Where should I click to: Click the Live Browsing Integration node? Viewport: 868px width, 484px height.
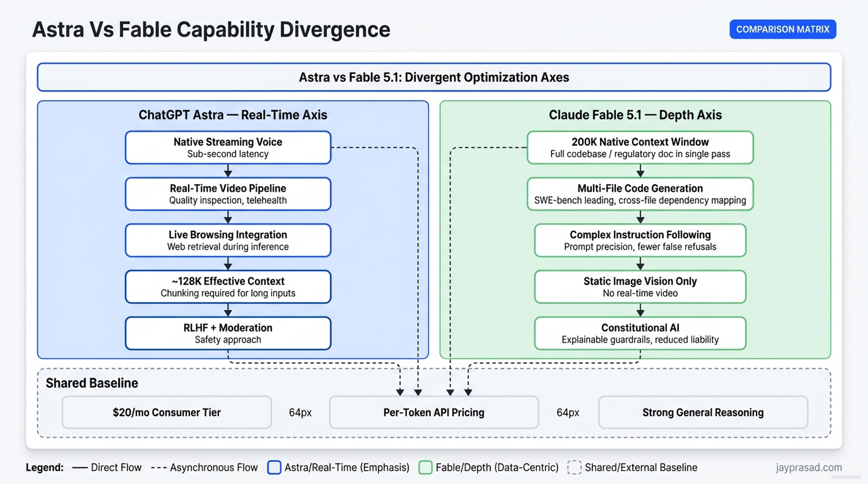pos(228,241)
